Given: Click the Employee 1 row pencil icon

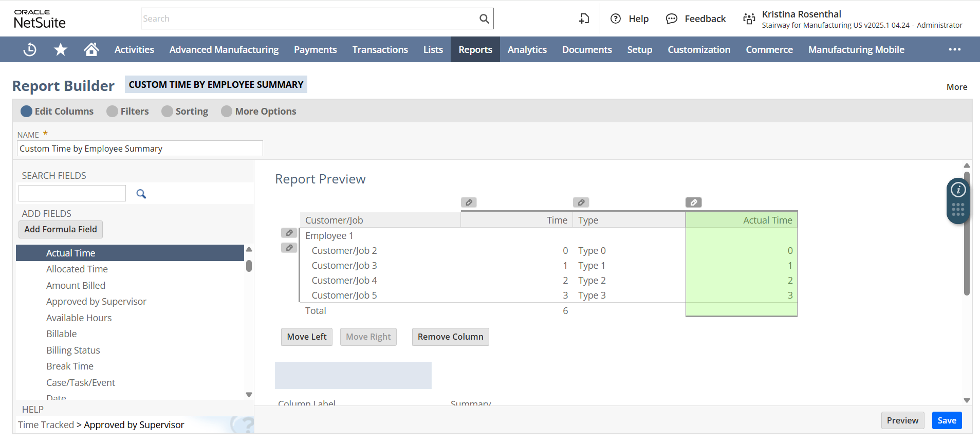Looking at the screenshot, I should 289,233.
